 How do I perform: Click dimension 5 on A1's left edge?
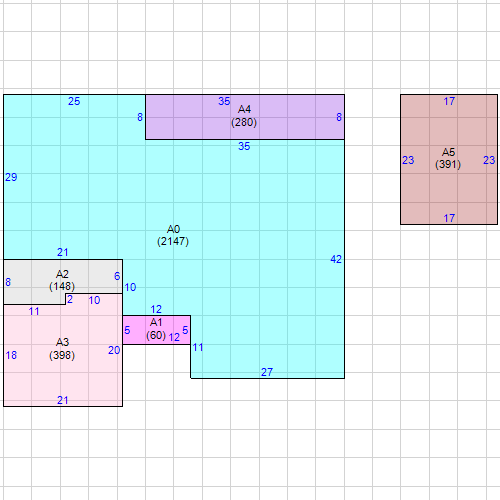(x=127, y=330)
